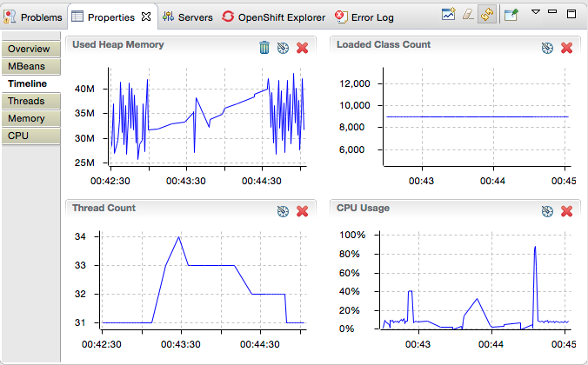Configure the Used Heap Memory chart
This screenshot has height=365, width=588.
(283, 47)
